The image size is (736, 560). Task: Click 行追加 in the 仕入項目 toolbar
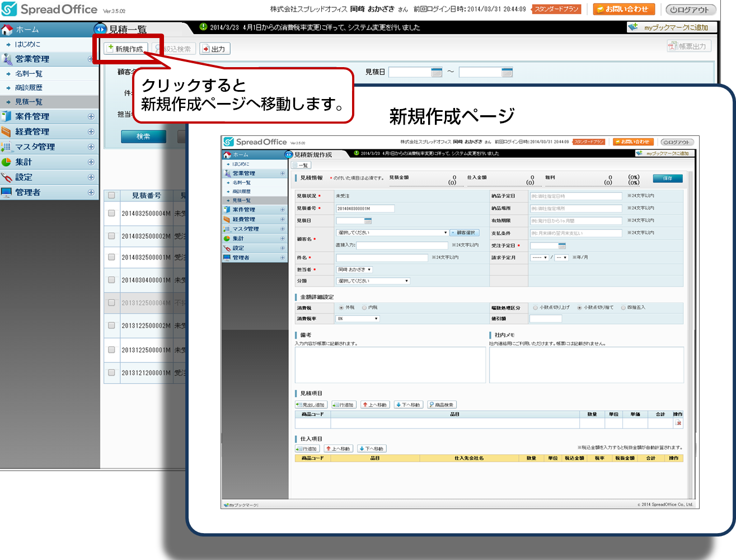tap(307, 449)
